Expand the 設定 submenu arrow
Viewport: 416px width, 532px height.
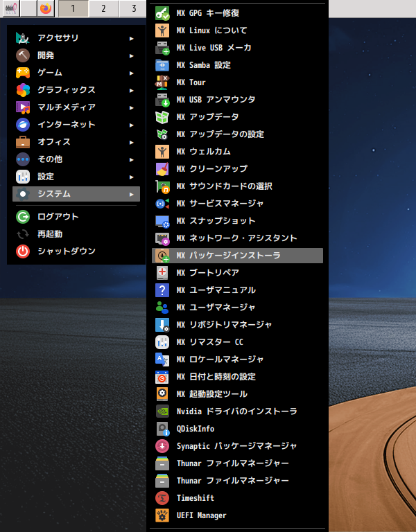click(132, 177)
